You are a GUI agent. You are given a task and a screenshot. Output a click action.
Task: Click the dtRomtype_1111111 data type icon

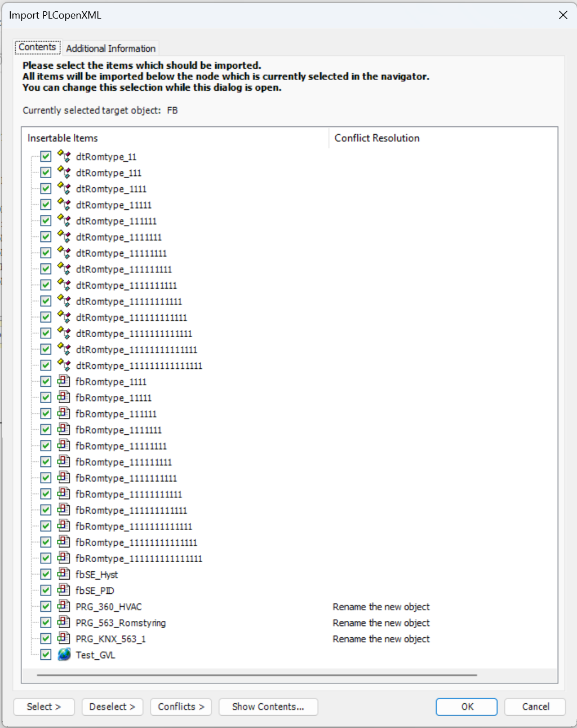pyautogui.click(x=64, y=237)
